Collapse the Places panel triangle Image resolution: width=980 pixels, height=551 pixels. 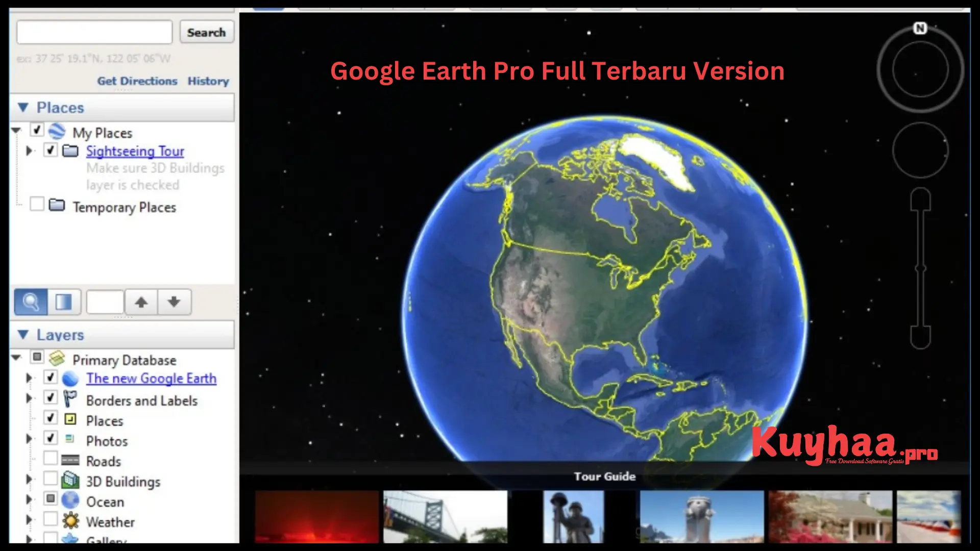point(23,107)
